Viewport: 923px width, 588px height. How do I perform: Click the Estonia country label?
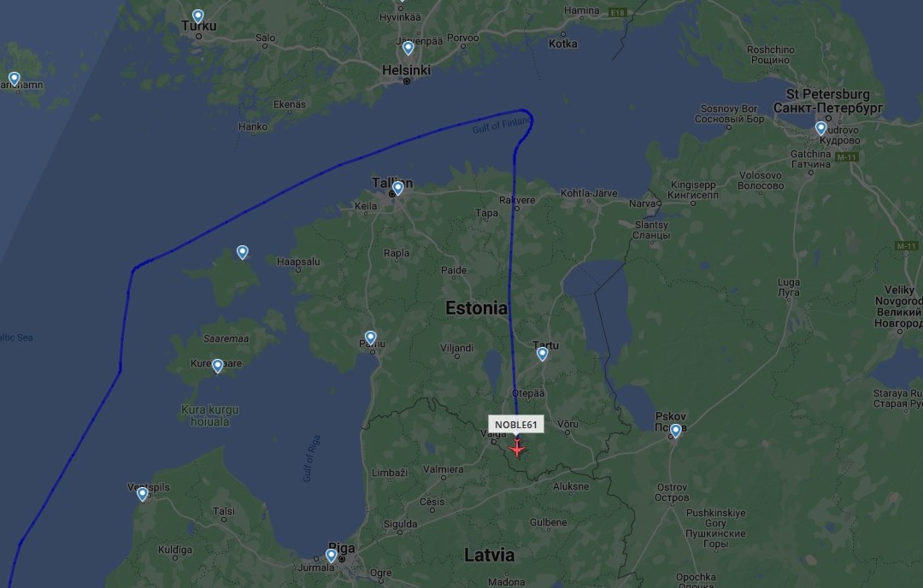click(x=476, y=308)
